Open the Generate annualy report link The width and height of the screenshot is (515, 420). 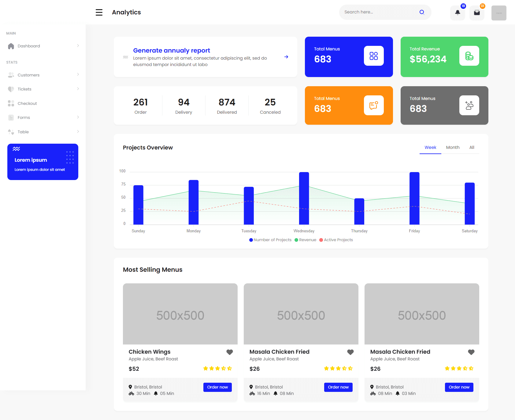point(171,50)
